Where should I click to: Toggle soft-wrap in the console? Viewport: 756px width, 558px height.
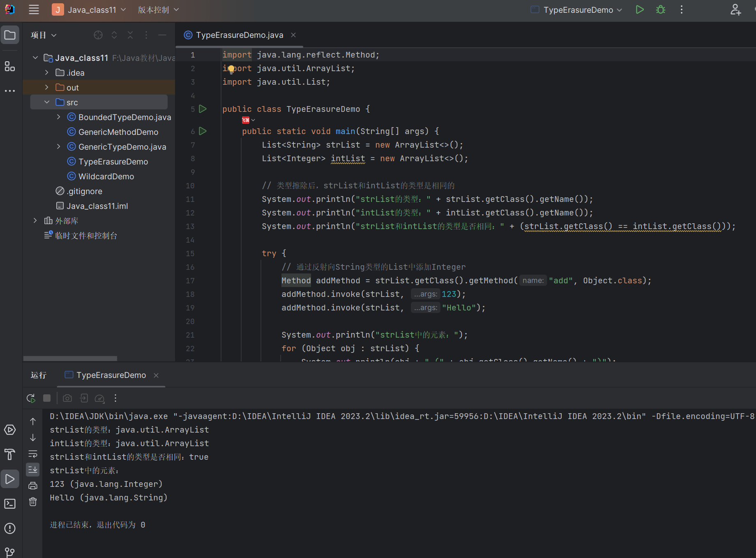pyautogui.click(x=33, y=454)
